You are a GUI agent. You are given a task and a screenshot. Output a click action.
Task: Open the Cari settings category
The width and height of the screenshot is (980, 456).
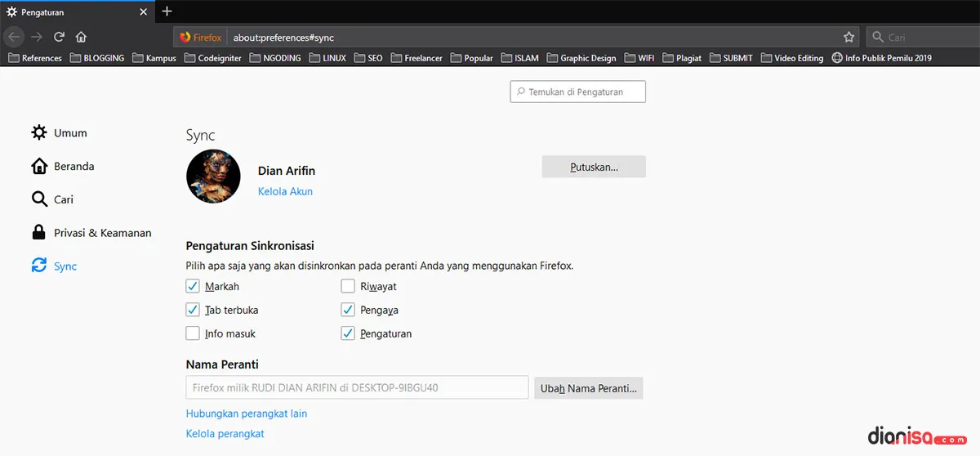tap(53, 199)
